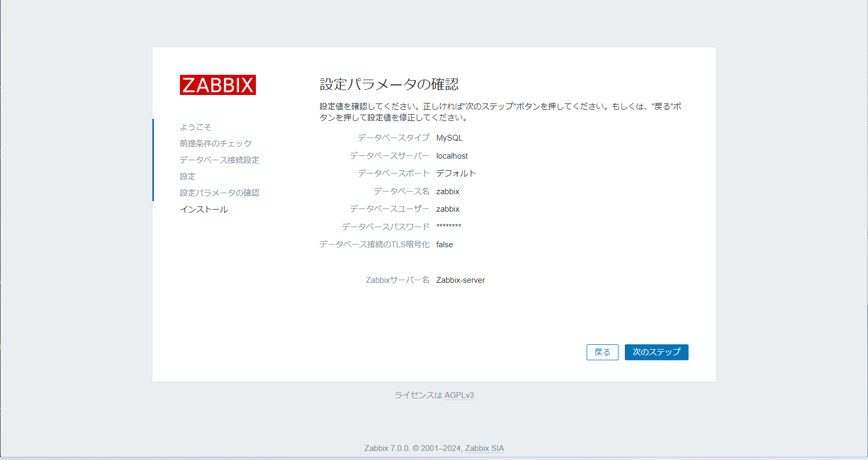Click 設定パラメータの確認 in the sidebar
Viewport: 868px width, 460px height.
pos(219,193)
